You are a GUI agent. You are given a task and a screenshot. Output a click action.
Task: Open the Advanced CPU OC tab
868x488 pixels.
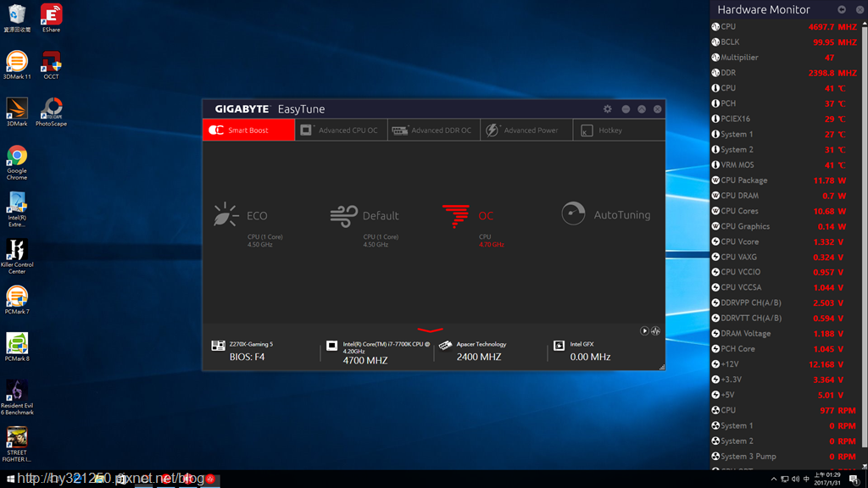click(x=341, y=130)
